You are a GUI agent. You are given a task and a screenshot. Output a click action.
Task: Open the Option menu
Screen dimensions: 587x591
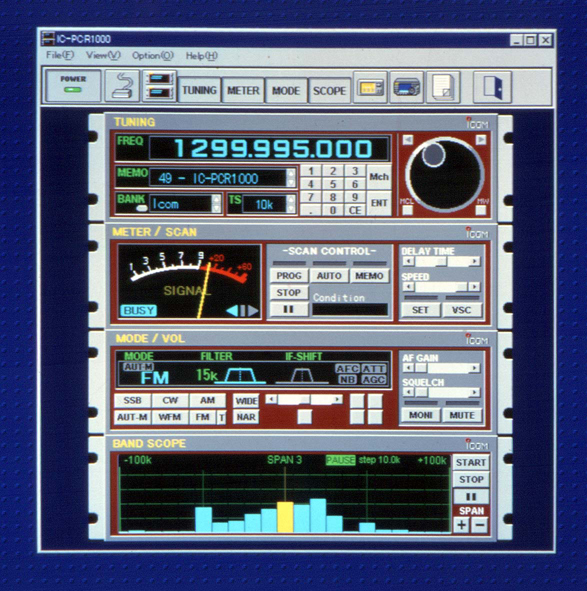click(x=152, y=56)
